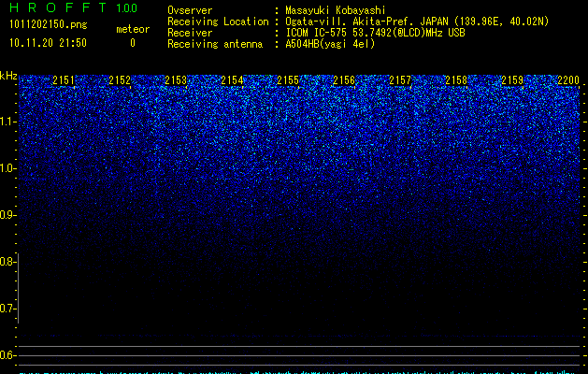Click the 2157 time marker
This screenshot has height=374, width=588.
click(x=400, y=80)
